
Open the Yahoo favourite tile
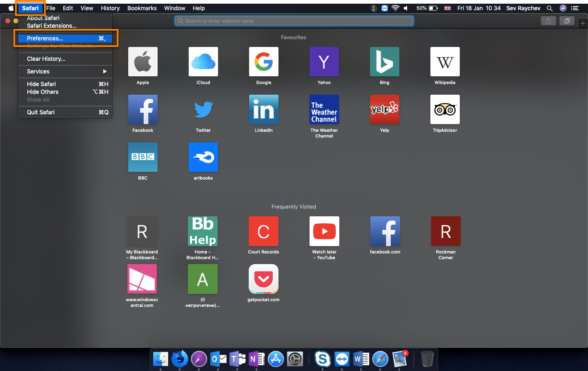click(324, 62)
